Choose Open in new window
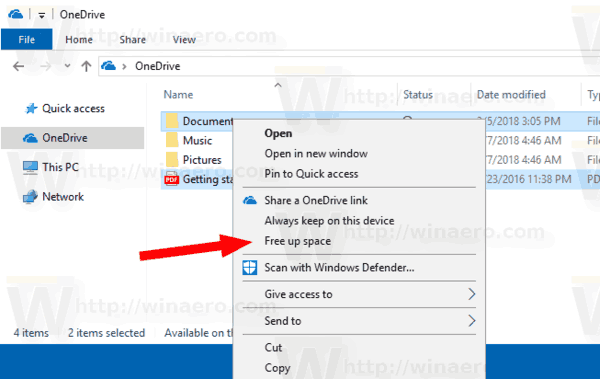The width and height of the screenshot is (600, 379). click(316, 154)
